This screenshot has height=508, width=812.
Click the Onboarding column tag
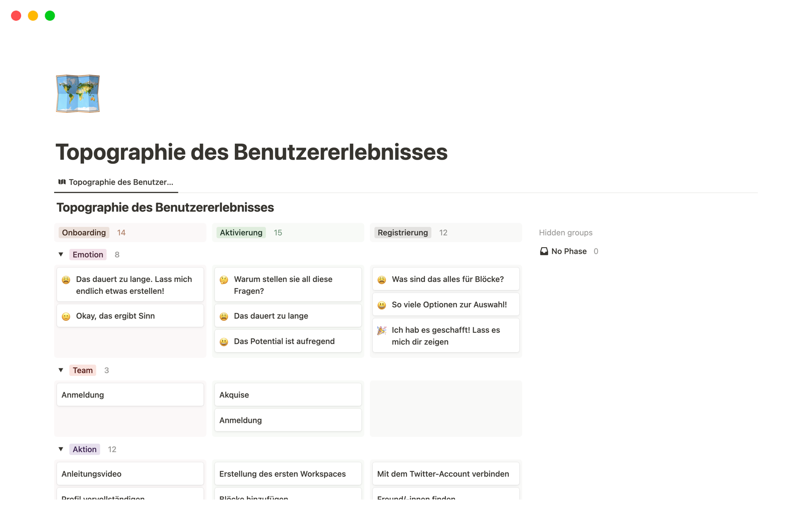point(84,232)
